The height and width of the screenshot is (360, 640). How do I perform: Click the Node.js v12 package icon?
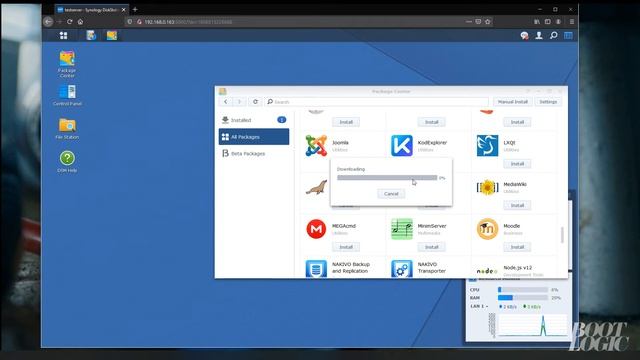pyautogui.click(x=487, y=271)
